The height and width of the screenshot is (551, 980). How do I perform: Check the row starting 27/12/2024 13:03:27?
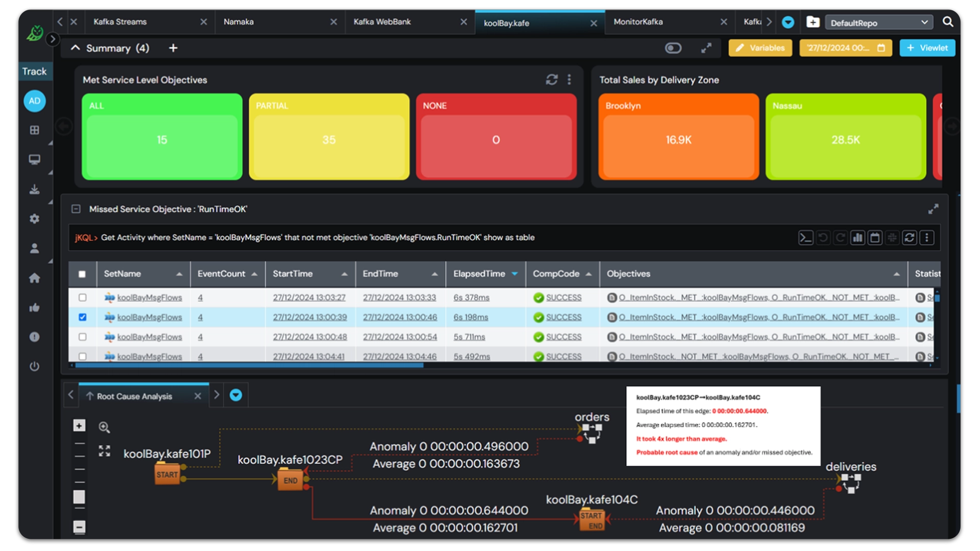coord(82,297)
